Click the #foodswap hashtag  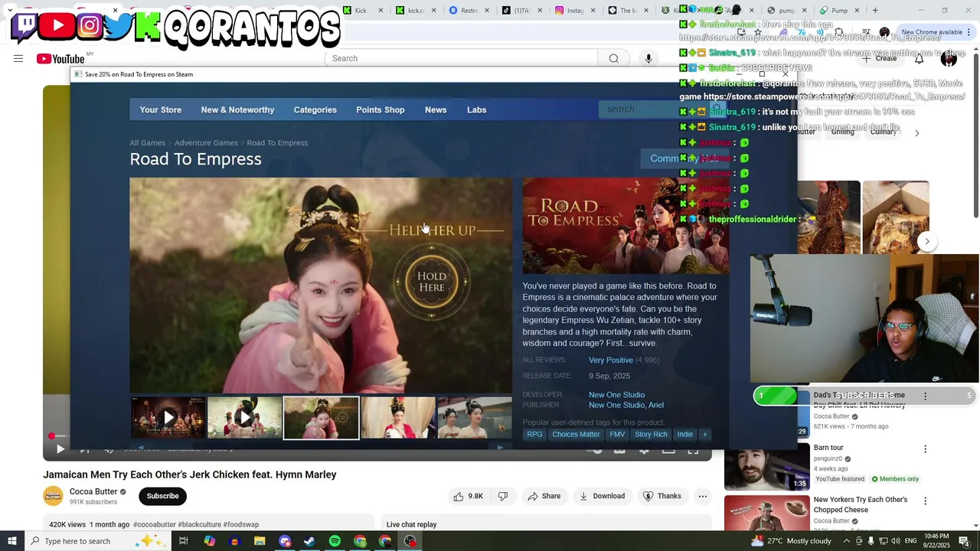click(241, 524)
